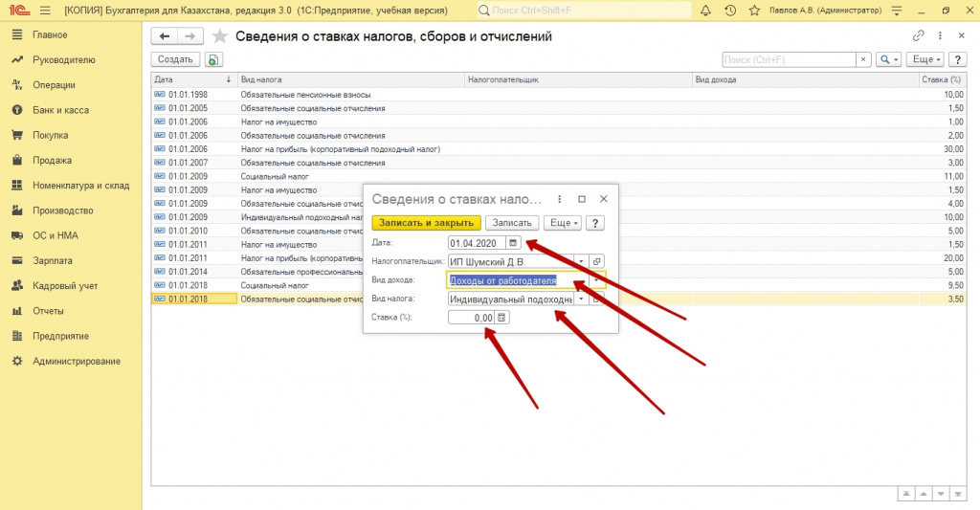Viewport: 980px width, 510px height.
Task: Expand Еще menu in dialog
Action: pos(563,223)
